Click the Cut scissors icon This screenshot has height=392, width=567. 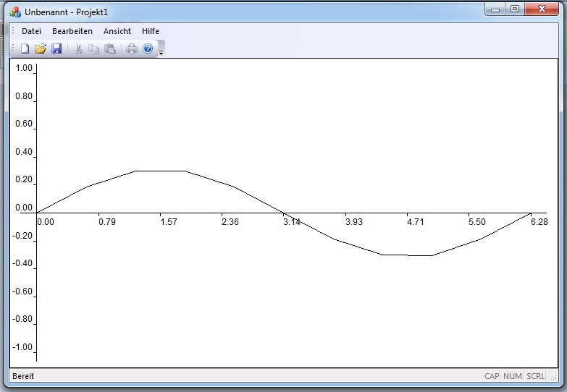point(78,48)
